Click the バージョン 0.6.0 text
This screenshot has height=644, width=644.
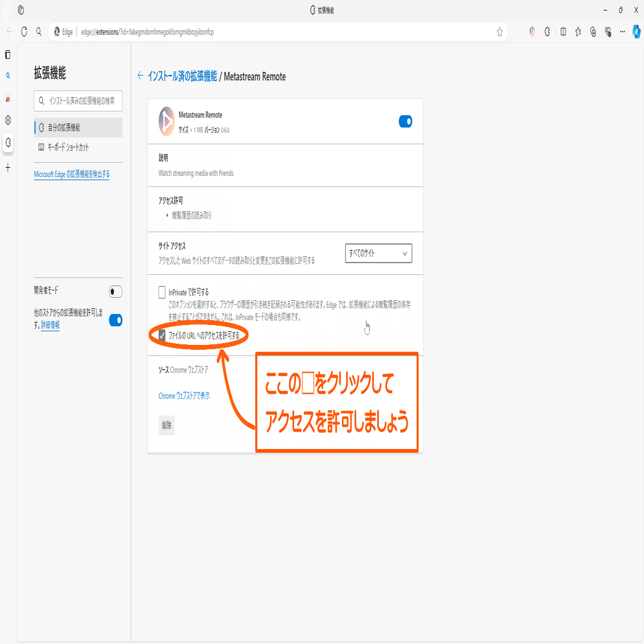click(217, 130)
